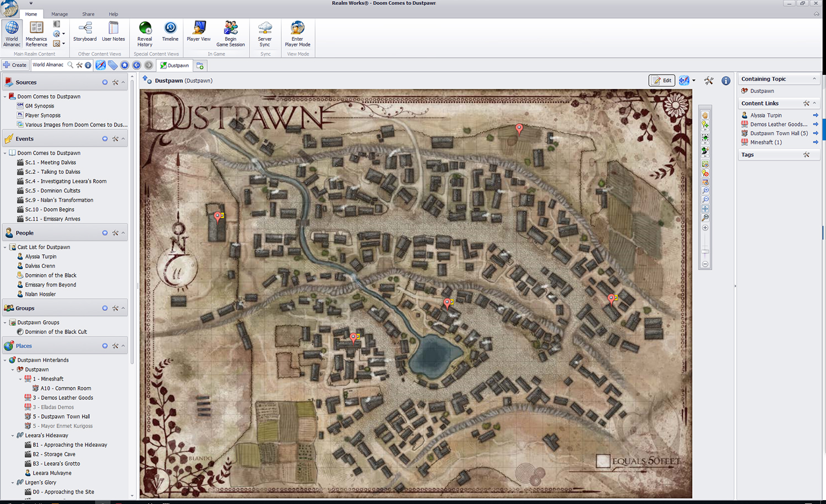Click the map pin on the west building
This screenshot has height=504, width=826.
(218, 217)
